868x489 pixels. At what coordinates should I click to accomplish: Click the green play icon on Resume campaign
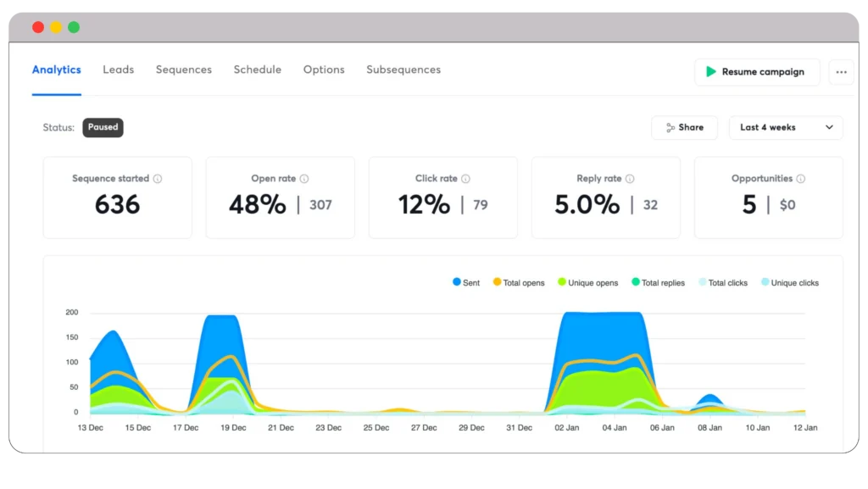click(713, 72)
